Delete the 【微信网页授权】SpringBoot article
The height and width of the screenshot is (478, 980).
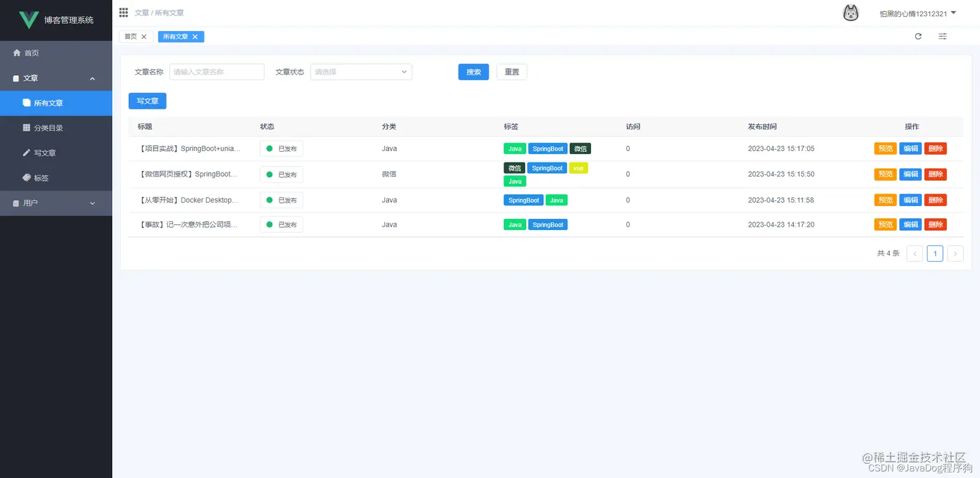935,174
